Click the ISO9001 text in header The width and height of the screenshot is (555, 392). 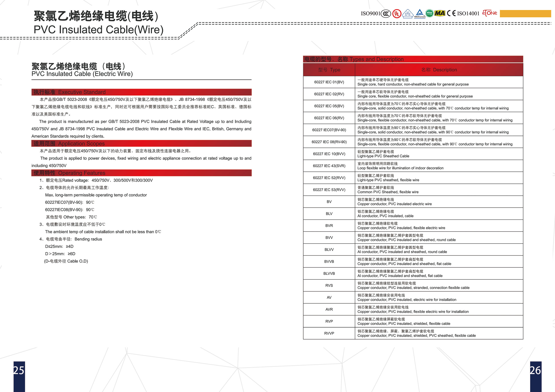click(371, 14)
